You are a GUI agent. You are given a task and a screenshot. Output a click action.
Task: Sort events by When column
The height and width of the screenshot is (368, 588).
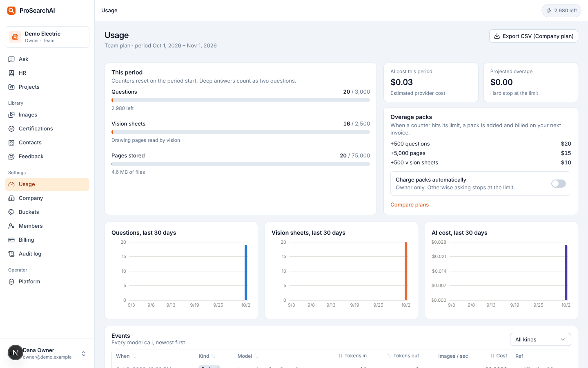coord(126,356)
